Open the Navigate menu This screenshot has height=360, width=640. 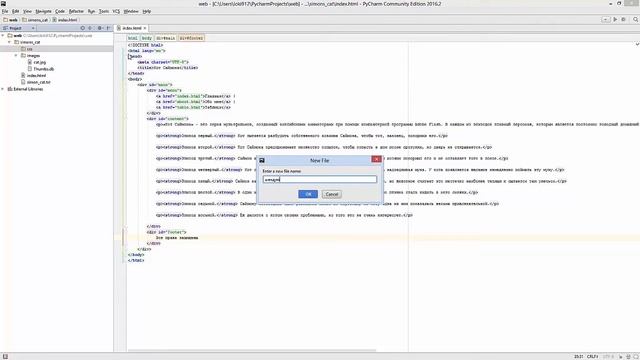43,11
